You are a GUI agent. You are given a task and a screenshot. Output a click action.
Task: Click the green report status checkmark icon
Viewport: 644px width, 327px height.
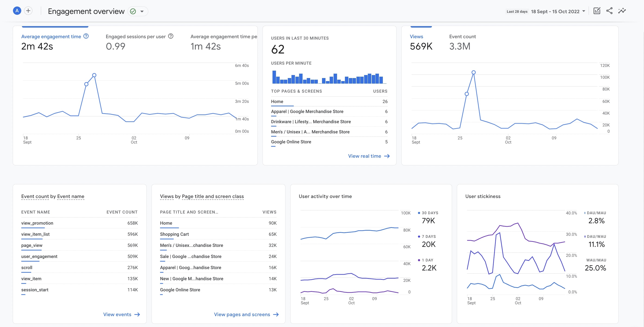click(133, 11)
